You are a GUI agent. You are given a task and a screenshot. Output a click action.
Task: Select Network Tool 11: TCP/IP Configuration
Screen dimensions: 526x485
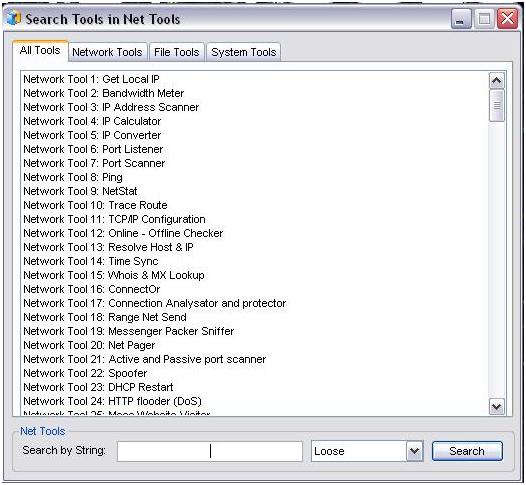click(x=114, y=219)
